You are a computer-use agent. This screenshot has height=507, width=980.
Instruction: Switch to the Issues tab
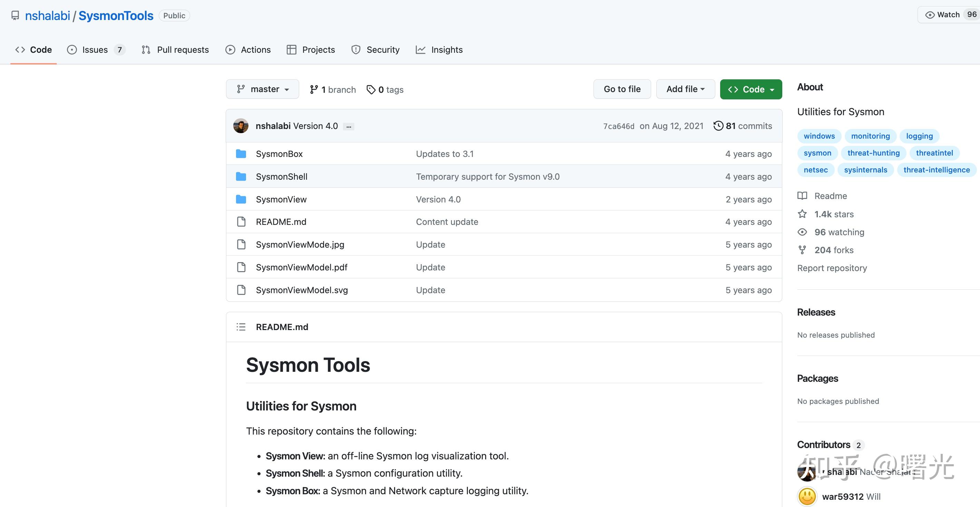click(95, 50)
